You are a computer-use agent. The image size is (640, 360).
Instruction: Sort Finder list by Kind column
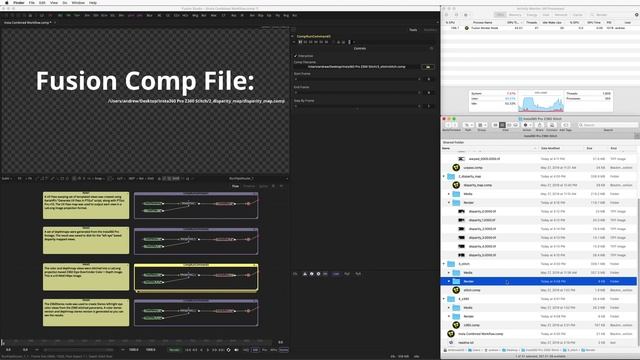[x=613, y=148]
